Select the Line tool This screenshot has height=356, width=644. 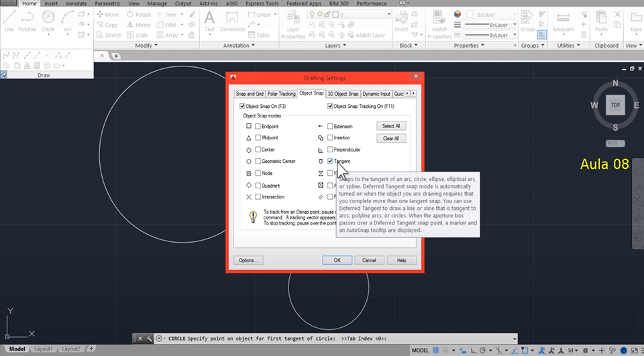point(9,21)
